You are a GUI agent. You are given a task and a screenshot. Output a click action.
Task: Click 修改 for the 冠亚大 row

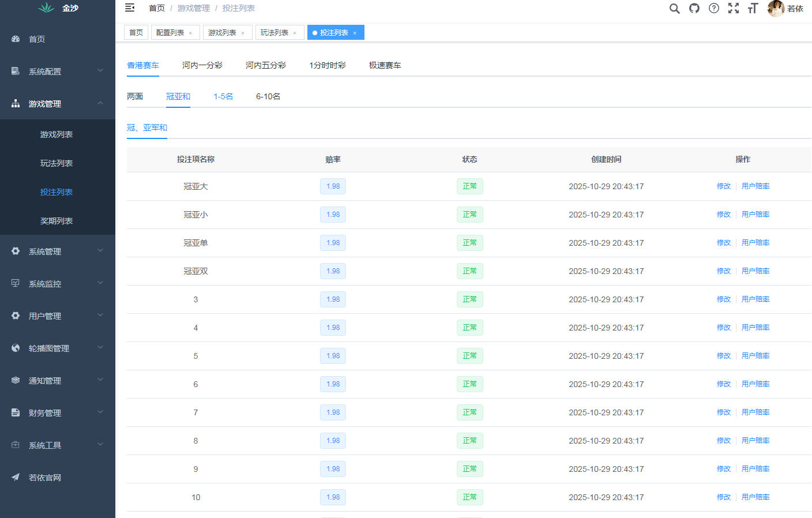point(723,186)
